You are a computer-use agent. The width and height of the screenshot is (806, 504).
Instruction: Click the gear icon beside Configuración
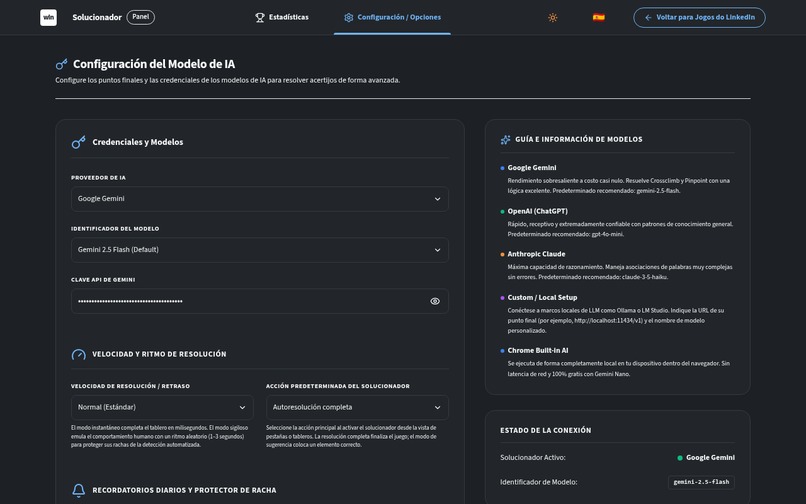click(x=349, y=17)
